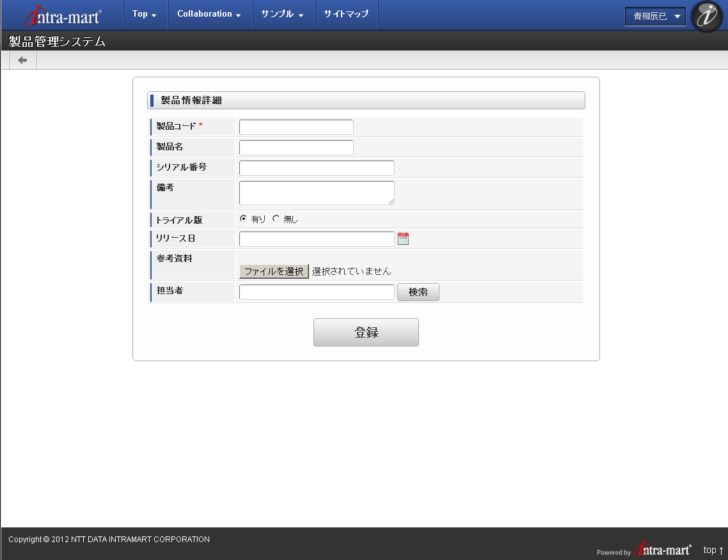Click the 製品管理システム page title
The width and height of the screenshot is (728, 560).
tap(57, 42)
